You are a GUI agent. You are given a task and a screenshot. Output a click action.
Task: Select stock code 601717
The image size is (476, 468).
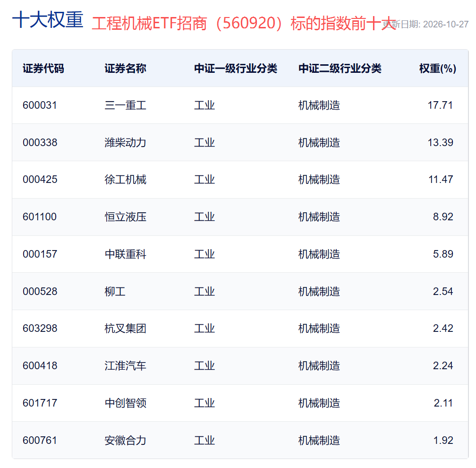(x=40, y=403)
